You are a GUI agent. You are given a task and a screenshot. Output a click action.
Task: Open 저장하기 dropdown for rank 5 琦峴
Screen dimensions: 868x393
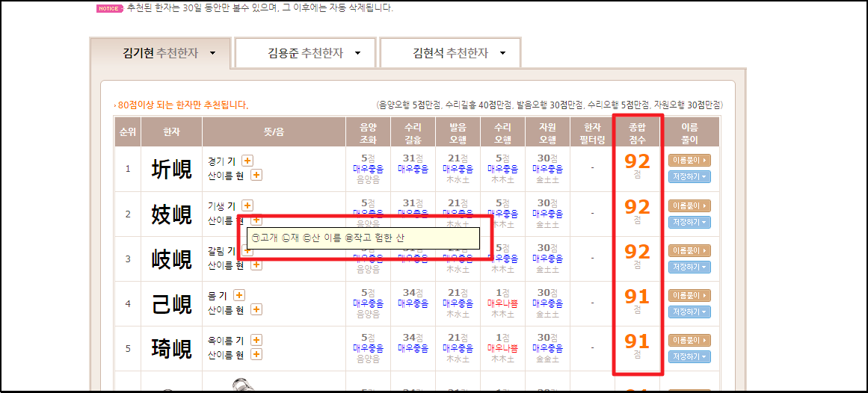pos(689,356)
